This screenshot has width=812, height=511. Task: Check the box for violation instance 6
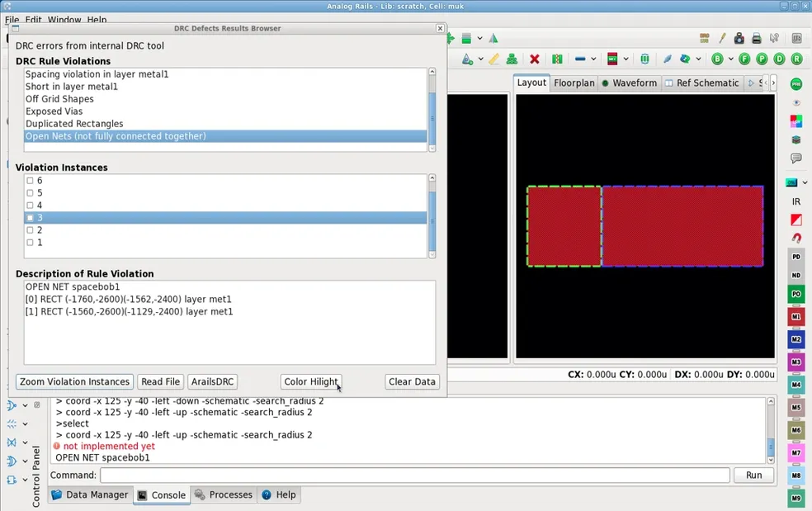click(31, 181)
